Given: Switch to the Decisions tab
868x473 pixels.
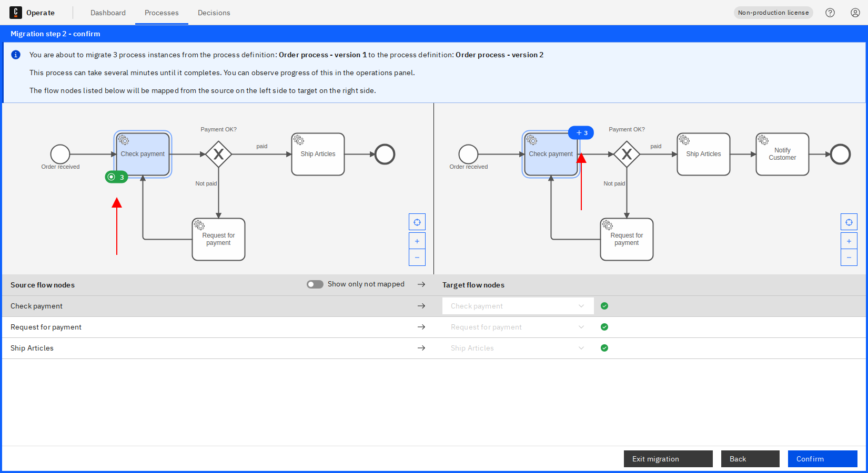Looking at the screenshot, I should click(x=214, y=13).
